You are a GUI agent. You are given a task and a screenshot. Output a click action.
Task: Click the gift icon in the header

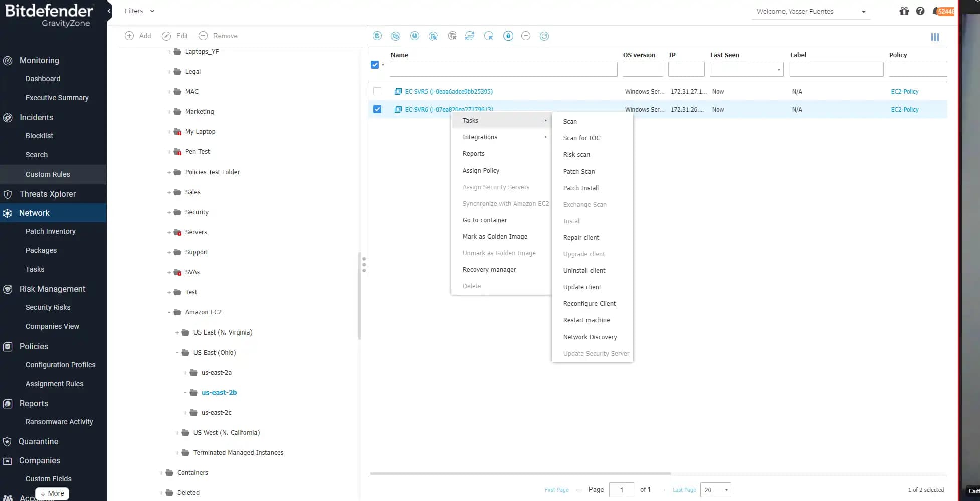coord(904,11)
